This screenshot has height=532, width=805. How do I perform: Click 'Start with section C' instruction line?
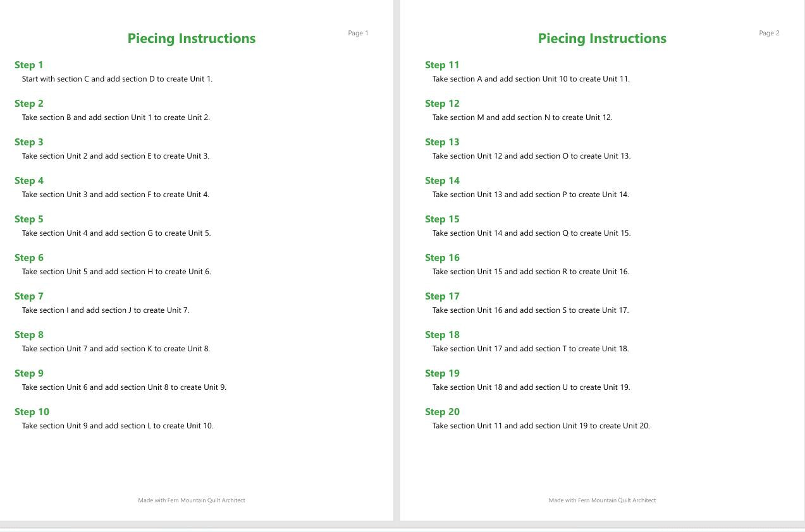[117, 79]
